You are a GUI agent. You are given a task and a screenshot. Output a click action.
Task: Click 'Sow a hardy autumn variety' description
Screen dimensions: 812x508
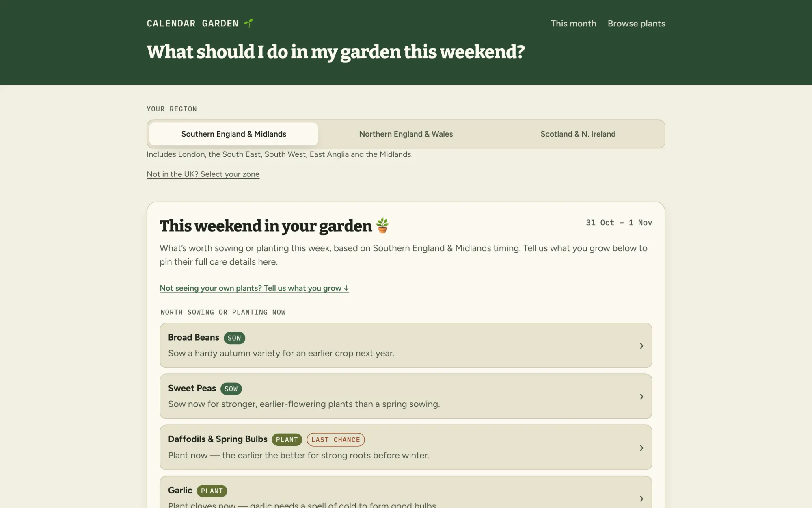coord(281,354)
